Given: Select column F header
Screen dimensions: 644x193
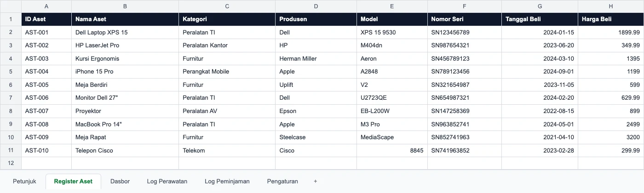Looking at the screenshot, I should pyautogui.click(x=465, y=6).
